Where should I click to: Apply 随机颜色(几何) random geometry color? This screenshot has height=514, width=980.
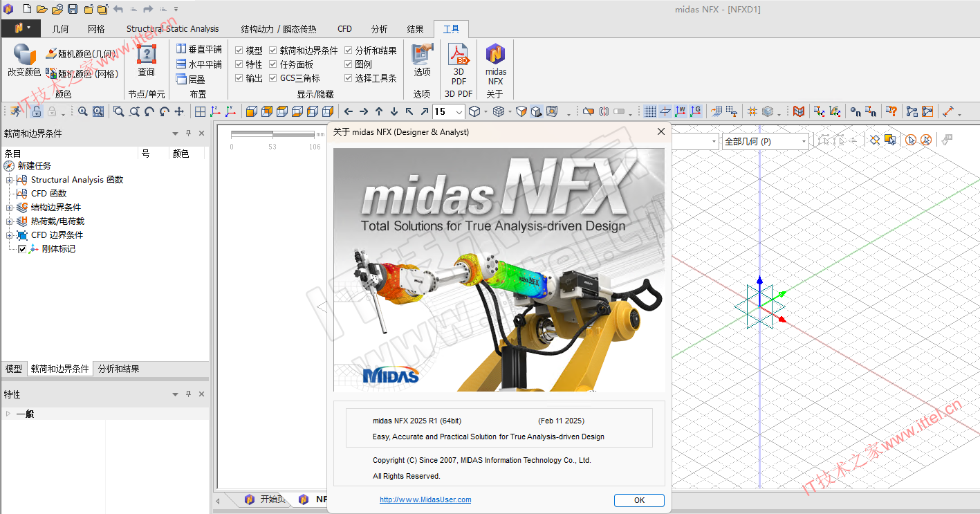pyautogui.click(x=80, y=53)
